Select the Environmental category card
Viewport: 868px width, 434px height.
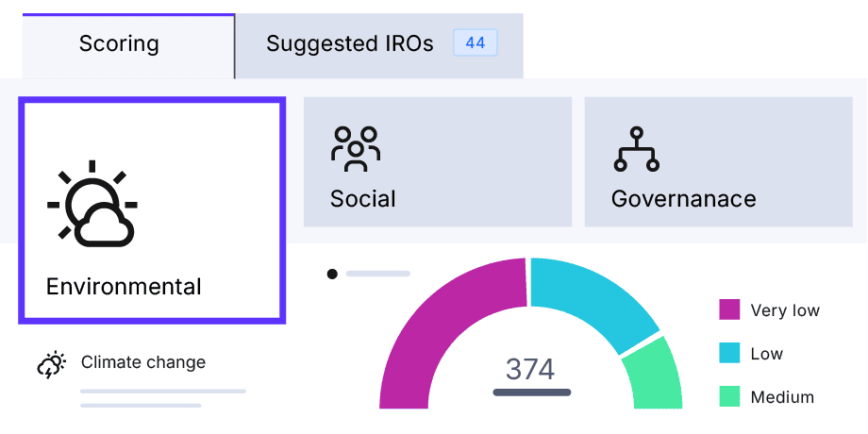pyautogui.click(x=152, y=210)
